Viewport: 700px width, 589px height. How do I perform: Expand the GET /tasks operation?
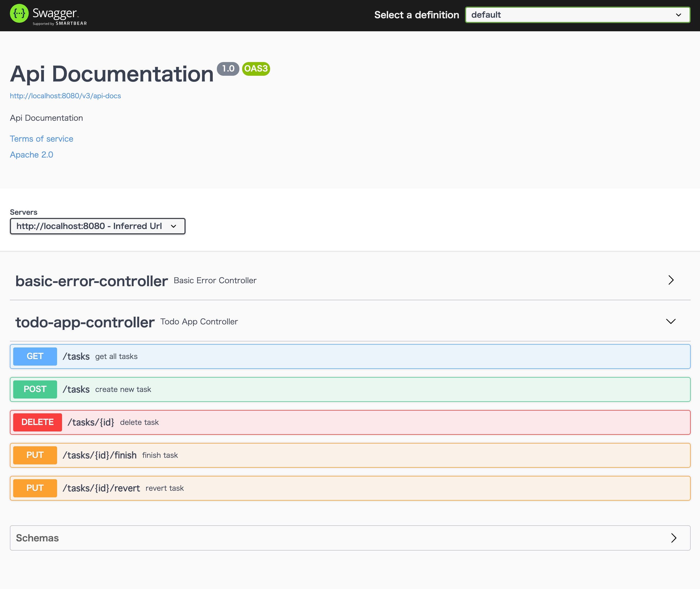tap(350, 357)
